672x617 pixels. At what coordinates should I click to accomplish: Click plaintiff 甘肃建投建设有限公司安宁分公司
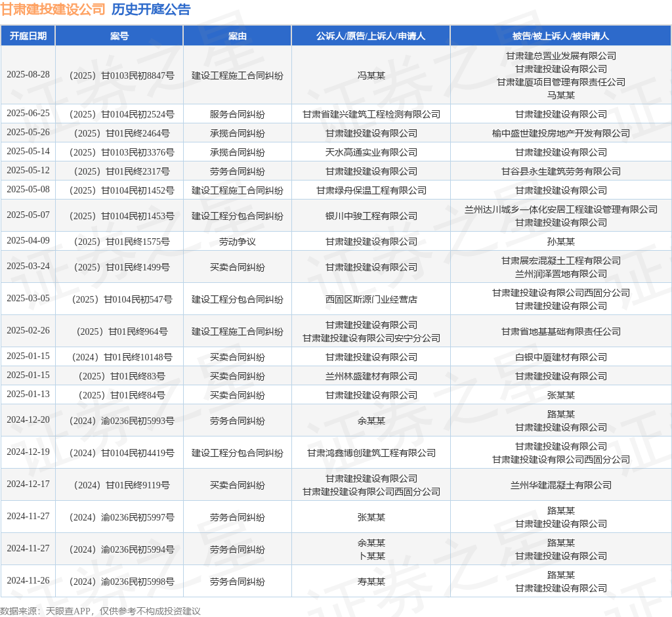[371, 338]
